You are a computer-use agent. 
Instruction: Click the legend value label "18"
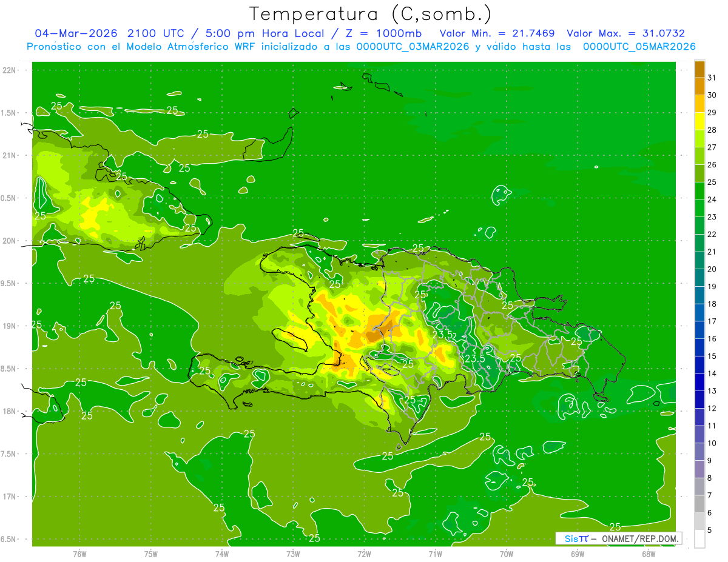712,304
